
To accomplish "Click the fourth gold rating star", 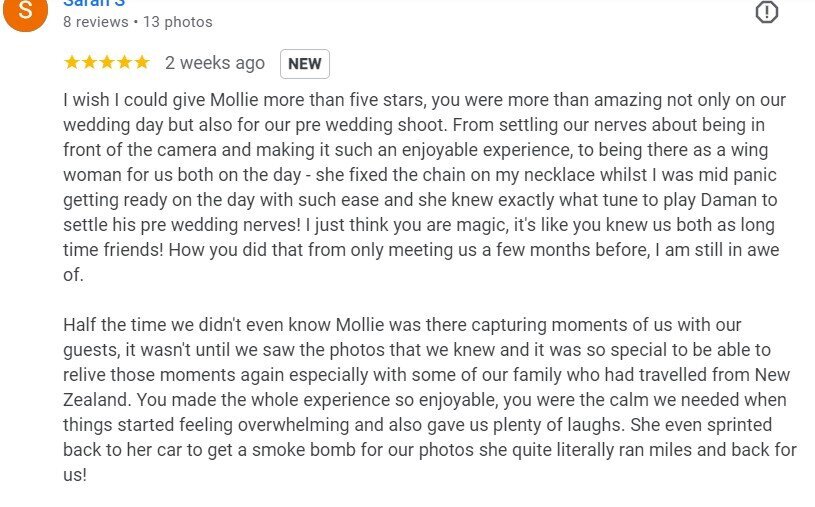I will point(124,62).
